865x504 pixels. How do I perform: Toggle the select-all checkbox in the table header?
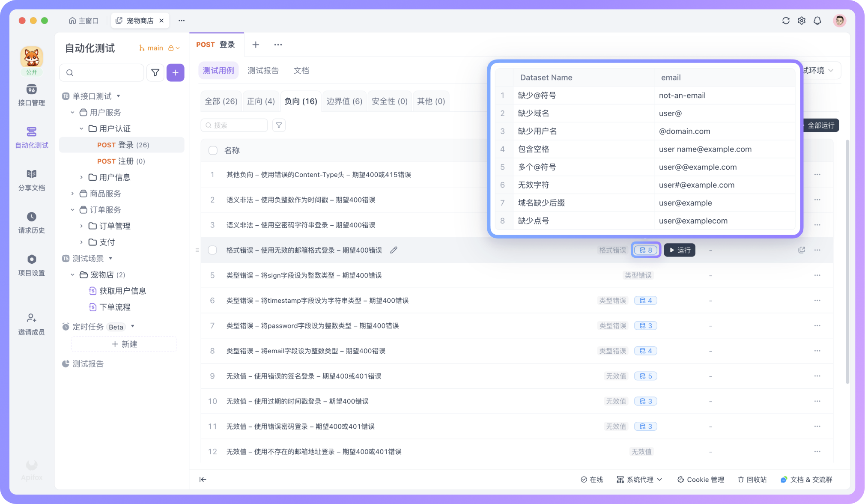point(212,150)
